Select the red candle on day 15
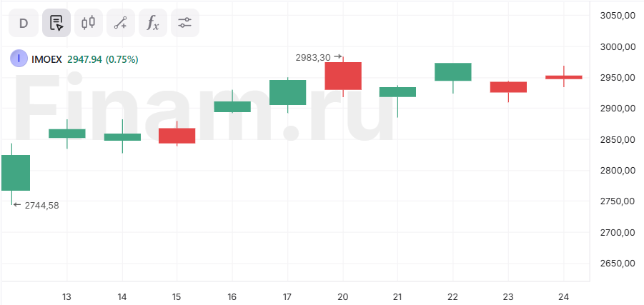Viewport: 644px width, 305px height. [x=177, y=136]
